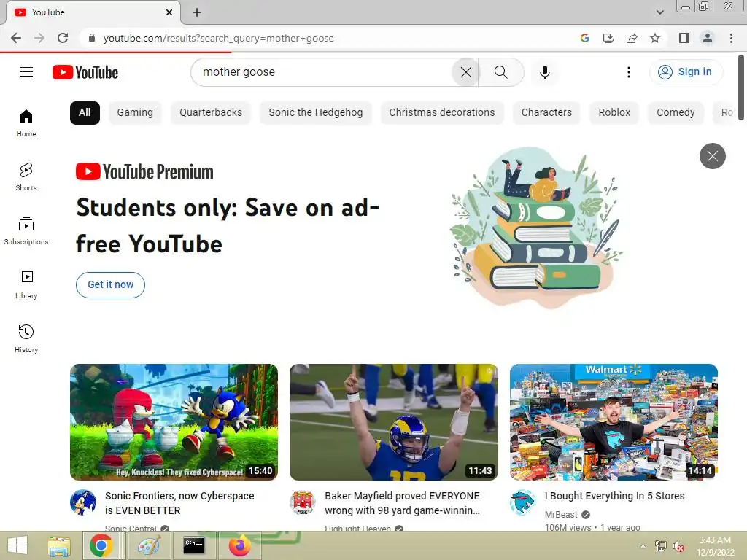Launch Firefox from the taskbar
The image size is (747, 560).
click(239, 545)
